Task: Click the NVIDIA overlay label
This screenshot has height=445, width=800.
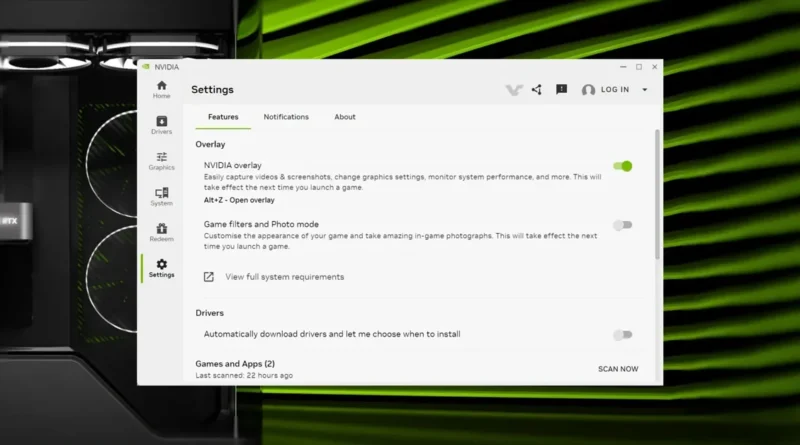Action: pos(232,165)
